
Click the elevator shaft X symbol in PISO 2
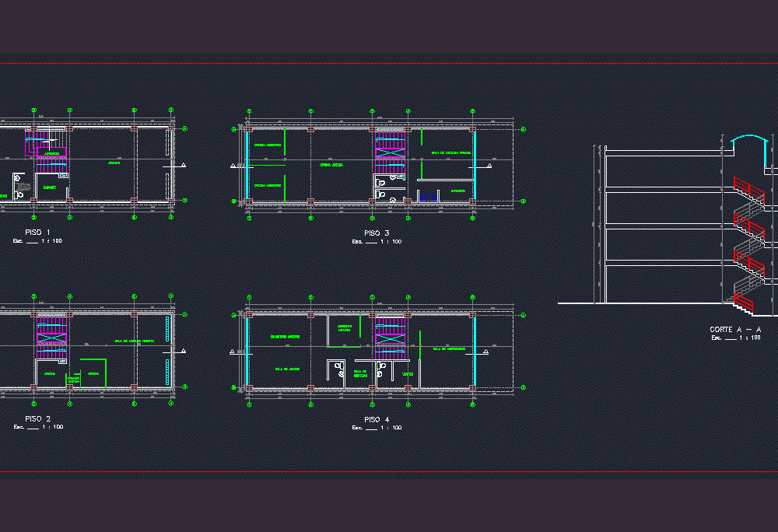[52, 338]
